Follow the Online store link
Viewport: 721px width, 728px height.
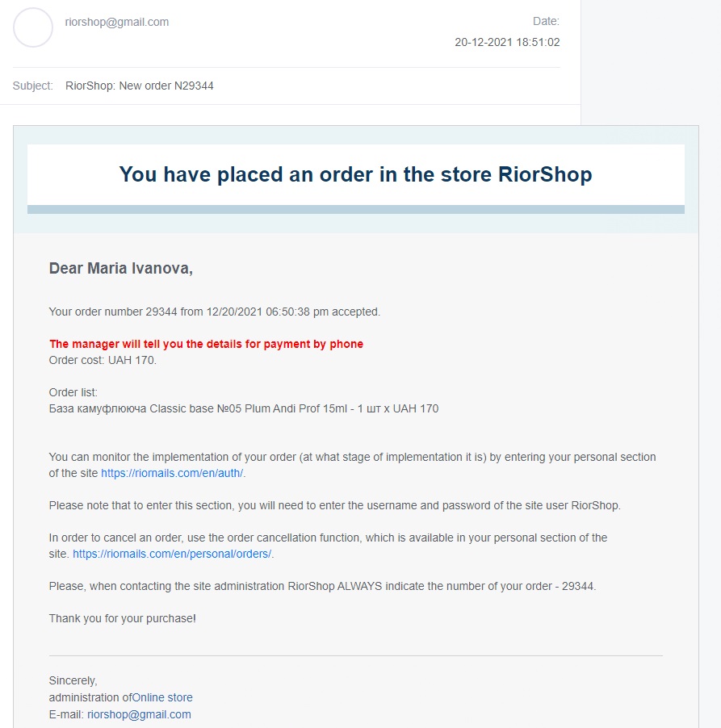pyautogui.click(x=162, y=697)
